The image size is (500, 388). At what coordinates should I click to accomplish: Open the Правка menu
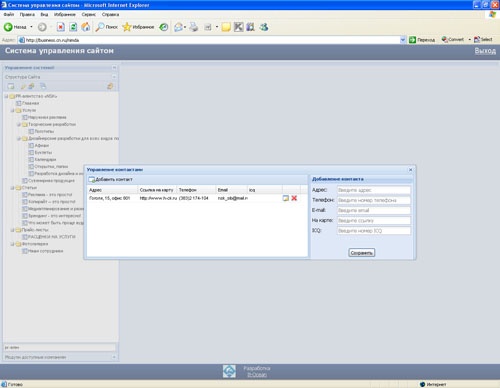pos(27,14)
